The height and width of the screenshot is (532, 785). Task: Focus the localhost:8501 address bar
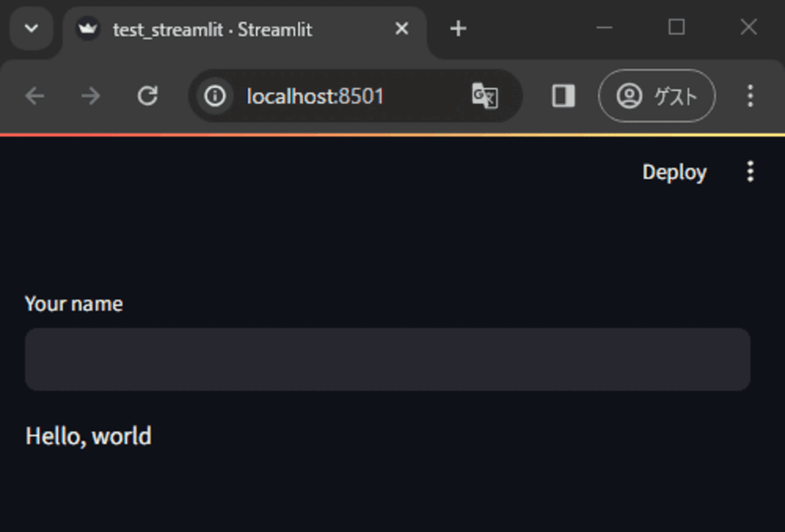click(x=338, y=96)
